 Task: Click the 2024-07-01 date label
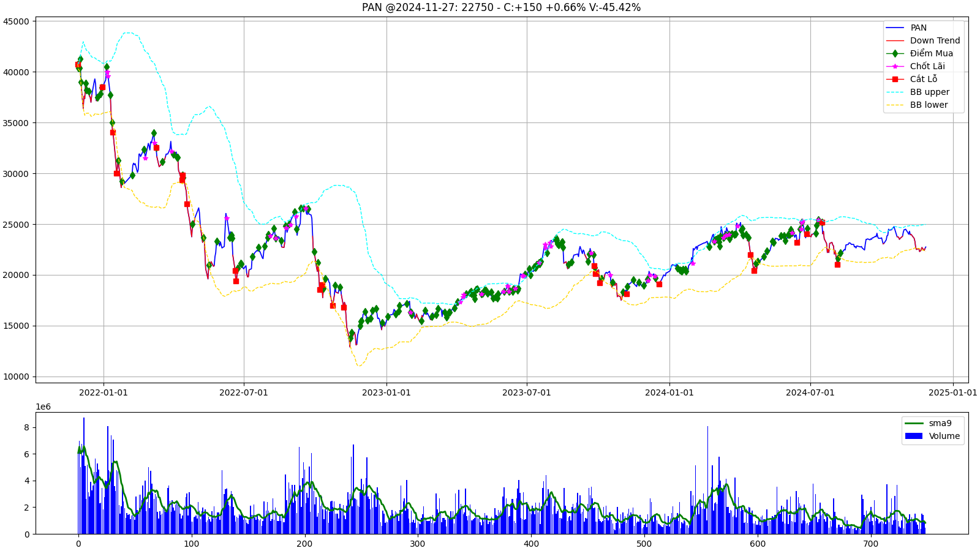click(810, 392)
